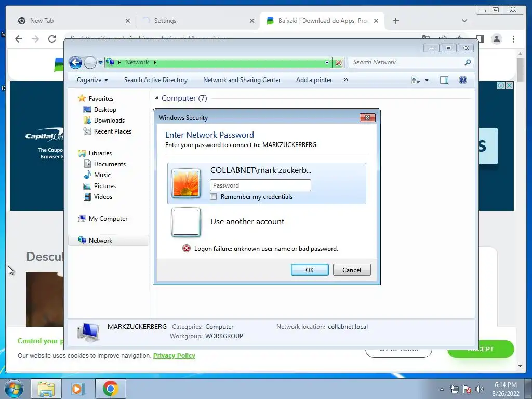Close the ad with X icon
The width and height of the screenshot is (532, 399).
coord(509,86)
